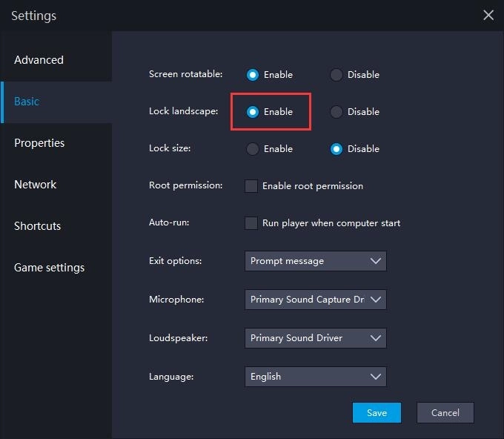Open the Advanced settings tab
This screenshot has height=439, width=504.
[x=39, y=60]
